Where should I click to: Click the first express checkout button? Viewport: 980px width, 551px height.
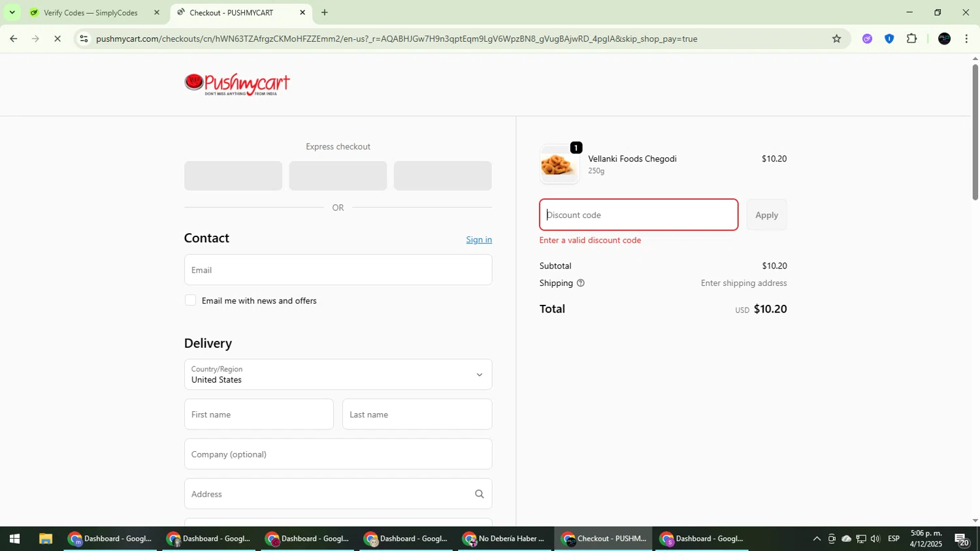233,176
